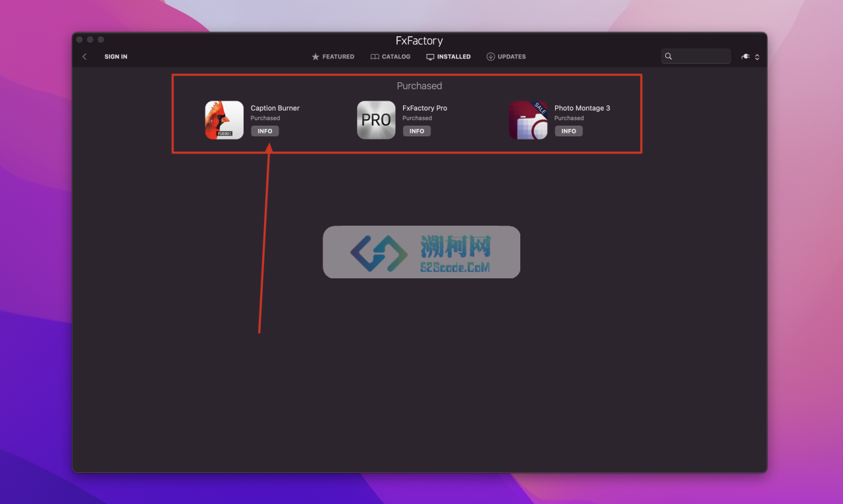Open the FxFactory Pro PRO icon
843x504 pixels.
(376, 120)
